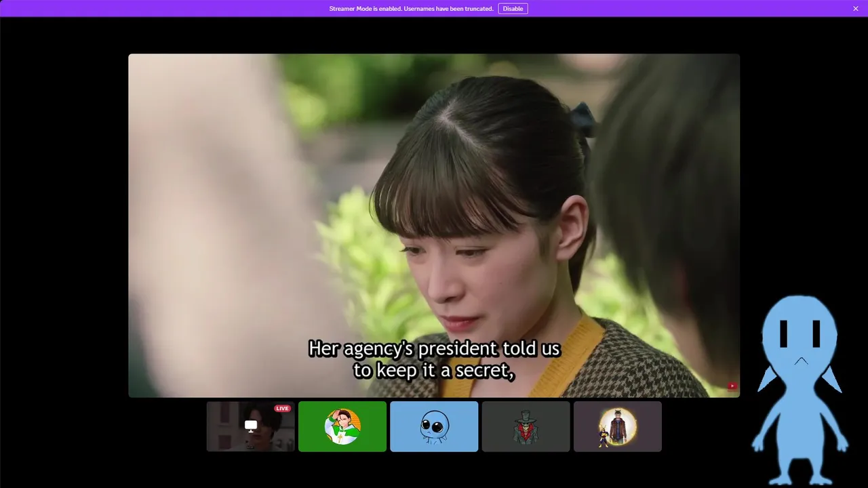Viewport: 868px width, 488px height.
Task: Click the Disable button in Streamer Mode banner
Action: coord(513,9)
